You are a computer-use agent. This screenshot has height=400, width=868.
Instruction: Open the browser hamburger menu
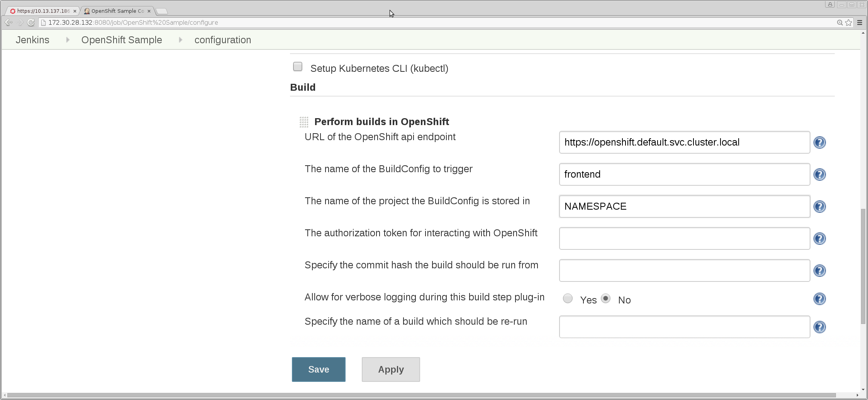click(860, 22)
